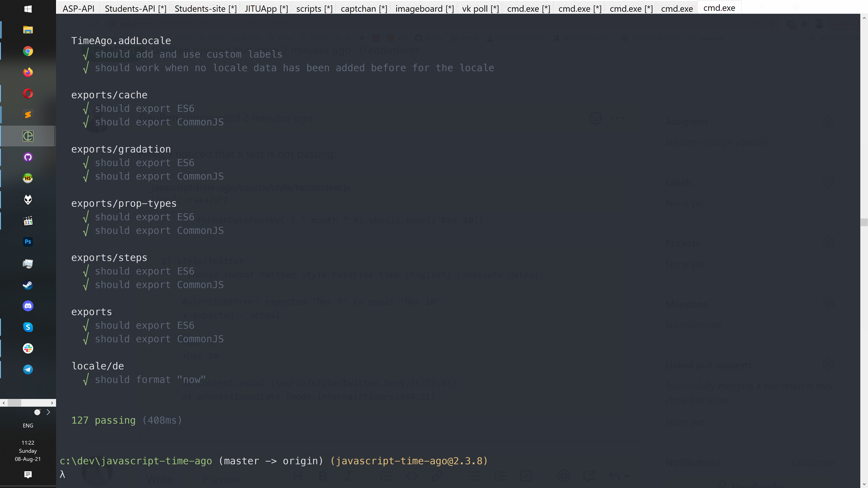Open GitHub Desktop taskbar icon
Screen dimensions: 868x488
coord(28,157)
